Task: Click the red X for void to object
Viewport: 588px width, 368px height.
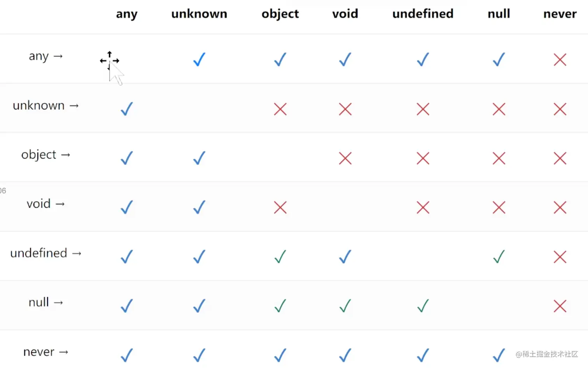Action: pos(280,207)
